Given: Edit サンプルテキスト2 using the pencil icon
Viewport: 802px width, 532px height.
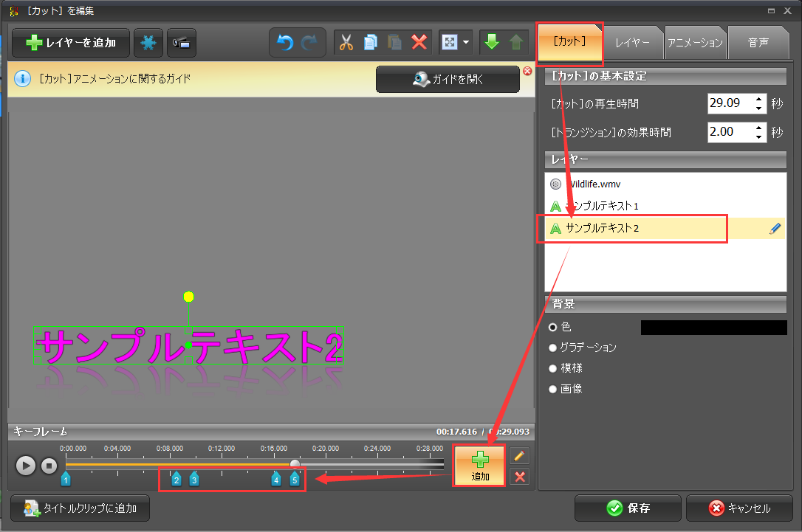Looking at the screenshot, I should (775, 228).
